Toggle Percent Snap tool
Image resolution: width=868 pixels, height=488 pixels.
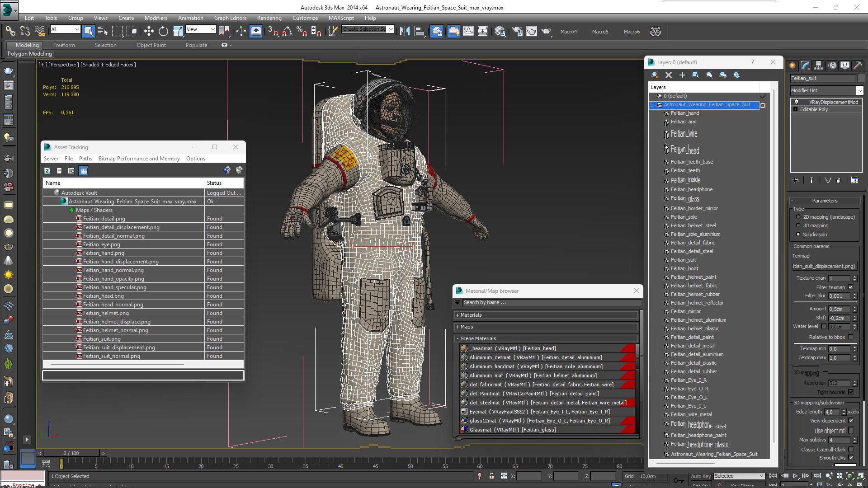[x=302, y=31]
